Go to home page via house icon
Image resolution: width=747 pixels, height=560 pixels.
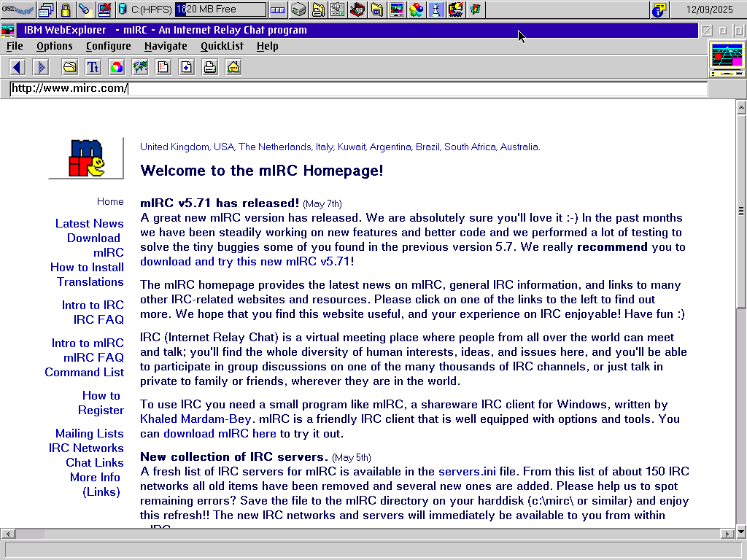233,67
